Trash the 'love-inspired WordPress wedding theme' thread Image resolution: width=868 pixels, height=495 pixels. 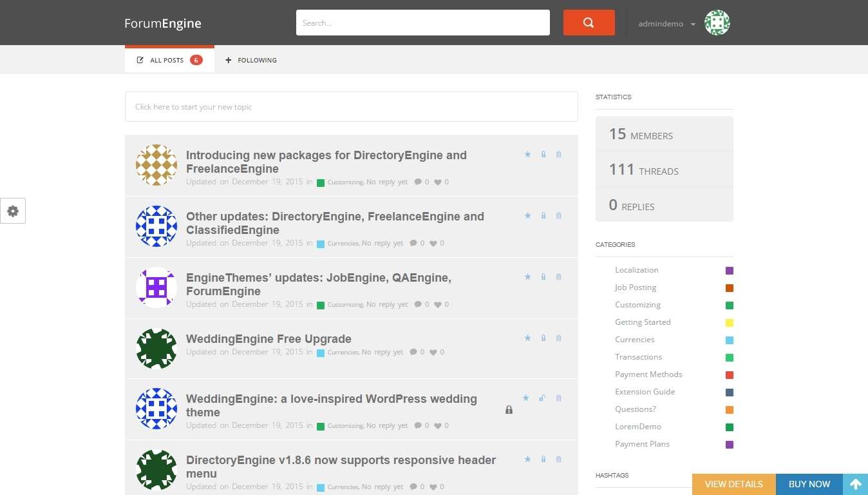pos(558,398)
